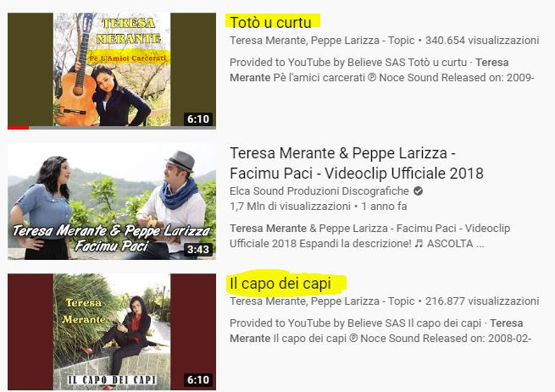Viewport: 555px width, 392px height.
Task: Click the verified badge next to Elca Sound
Action: click(418, 191)
